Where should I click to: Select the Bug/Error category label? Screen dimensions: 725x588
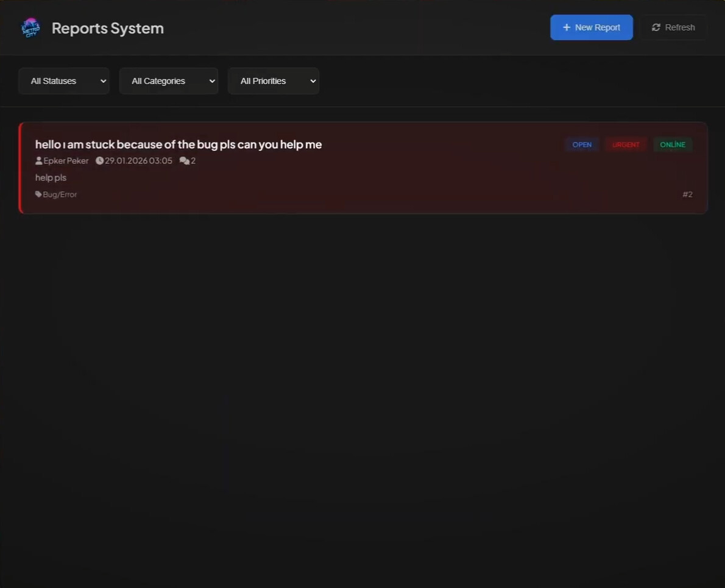coord(60,194)
